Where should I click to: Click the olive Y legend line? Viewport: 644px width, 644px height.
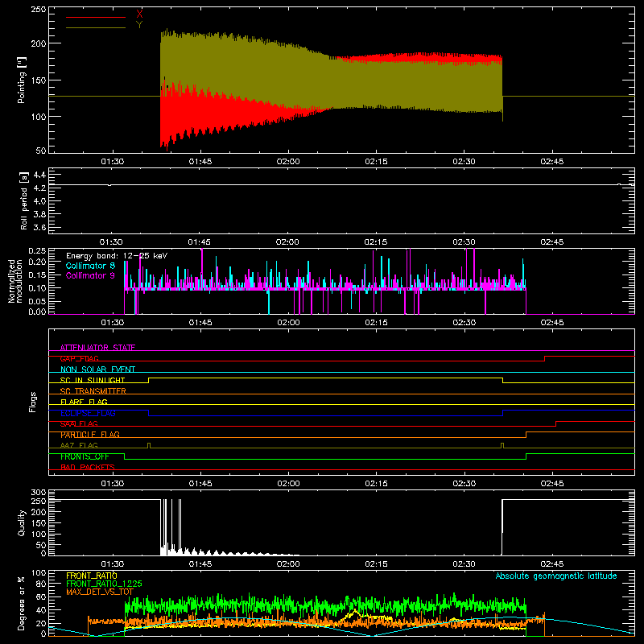96,27
